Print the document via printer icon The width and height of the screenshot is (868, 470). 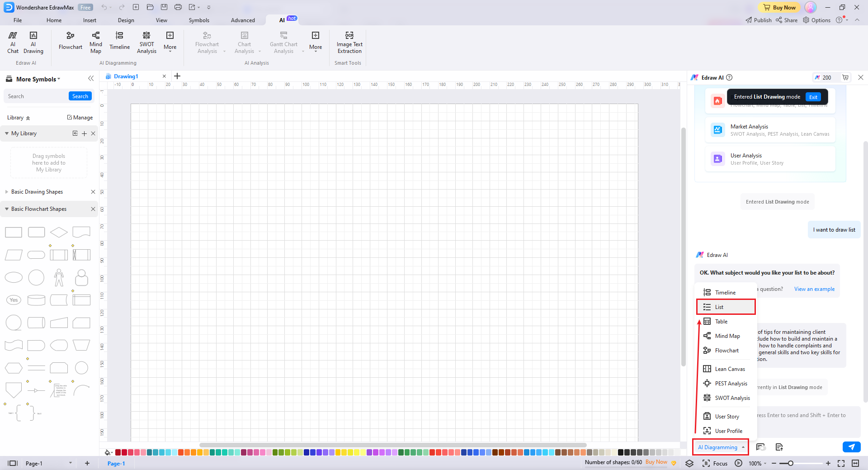point(178,7)
